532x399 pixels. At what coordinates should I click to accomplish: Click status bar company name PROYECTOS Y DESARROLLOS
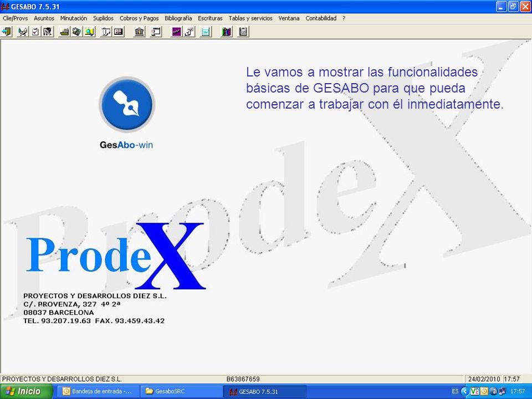(62, 379)
